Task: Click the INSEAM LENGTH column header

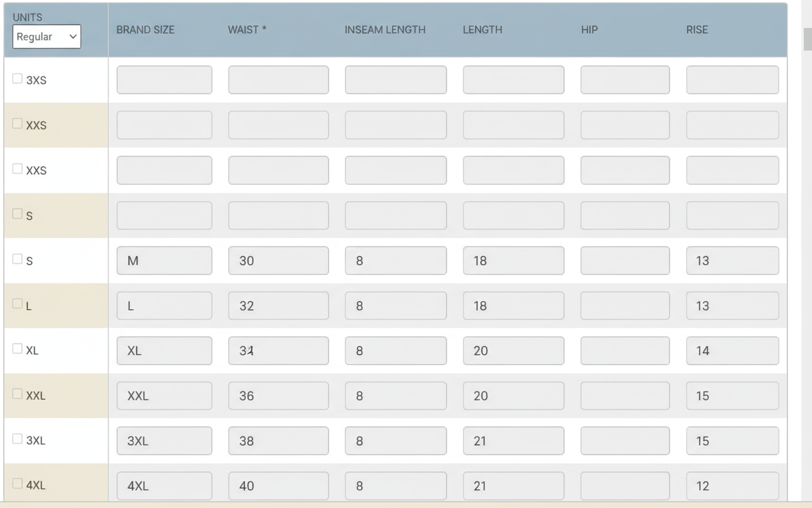Action: point(385,30)
